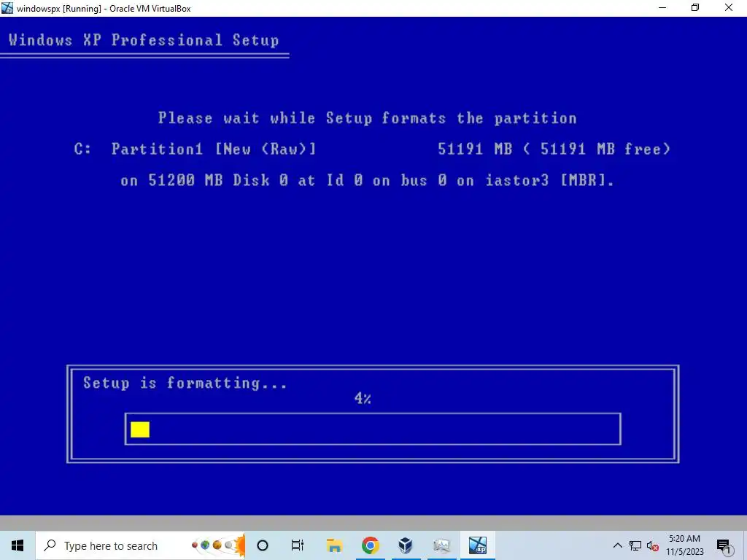Open Cortana circle icon in taskbar
747x560 pixels.
(263, 545)
